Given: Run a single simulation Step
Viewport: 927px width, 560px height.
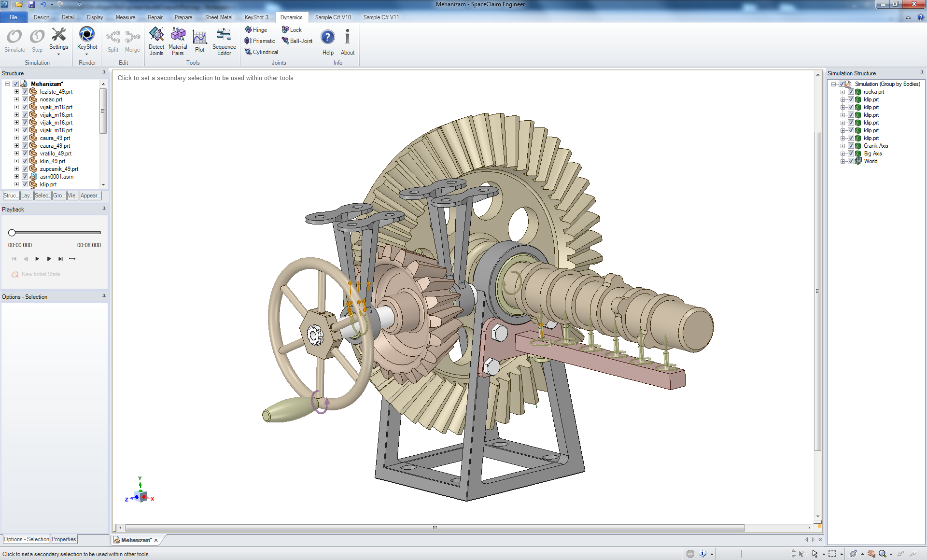Looking at the screenshot, I should click(x=37, y=41).
